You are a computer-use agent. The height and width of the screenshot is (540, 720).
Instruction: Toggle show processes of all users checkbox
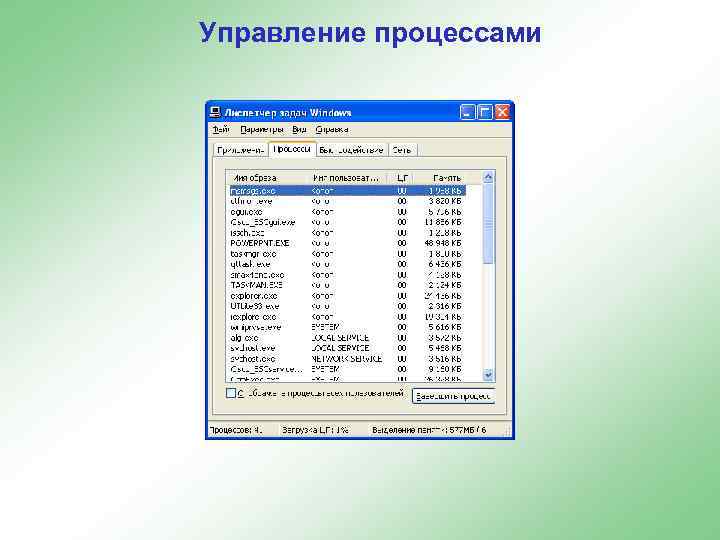pos(231,394)
